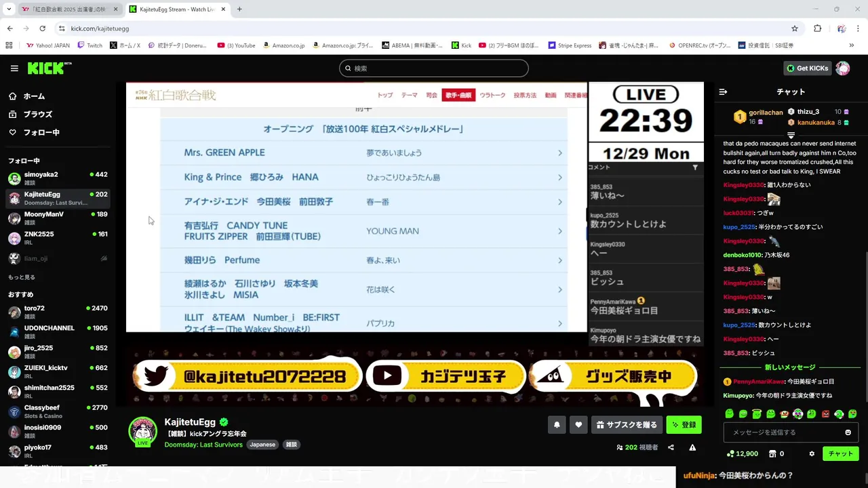This screenshot has height=488, width=868.
Task: Click the red angry emote in emote bar
Action: [825, 413]
